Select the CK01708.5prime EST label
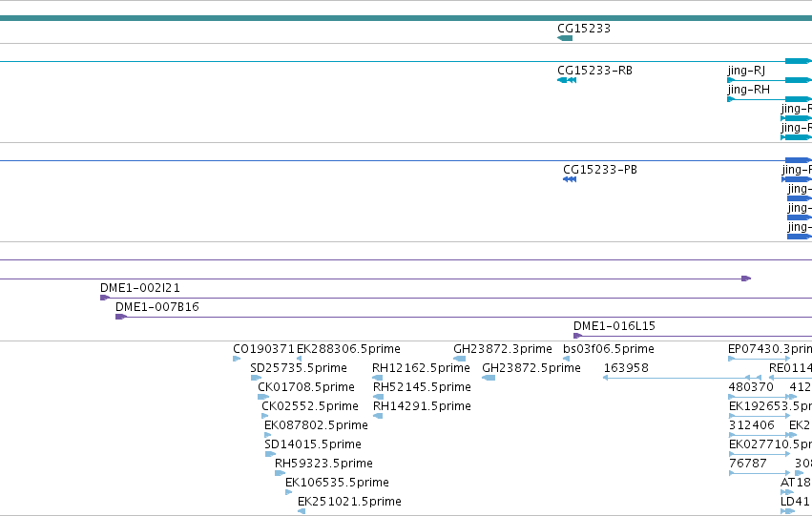 click(306, 387)
